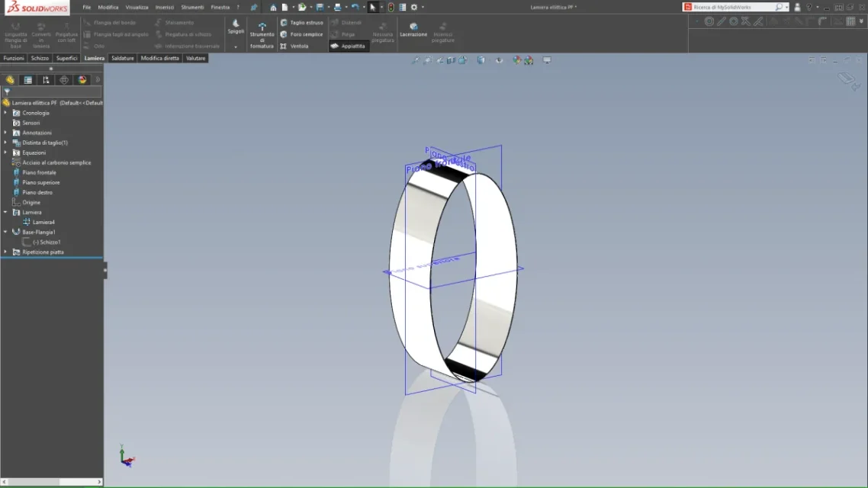868x488 pixels.
Task: Open the Spigoli dropdown arrow
Action: pos(236,47)
